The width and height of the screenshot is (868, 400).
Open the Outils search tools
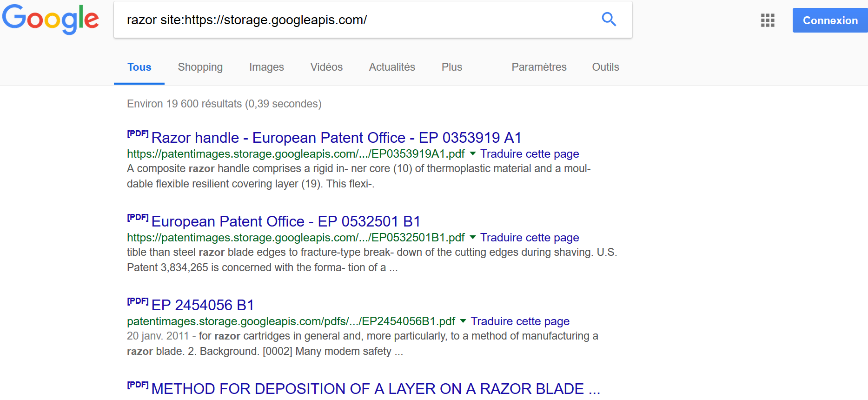(605, 67)
